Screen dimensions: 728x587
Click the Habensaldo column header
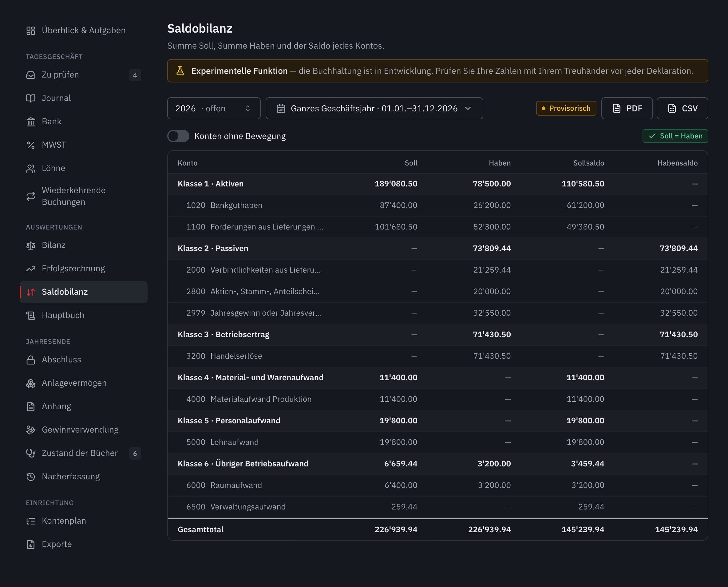click(677, 163)
